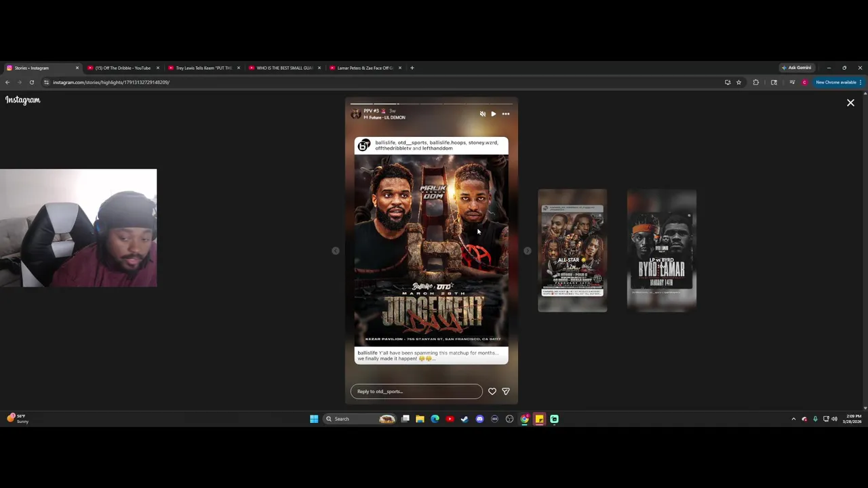Expand the hidden system tray icons
Image resolution: width=868 pixels, height=488 pixels.
click(793, 419)
